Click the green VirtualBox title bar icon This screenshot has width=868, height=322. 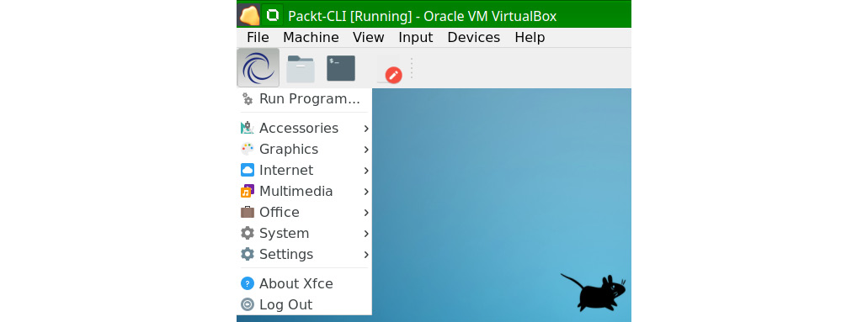(x=273, y=14)
